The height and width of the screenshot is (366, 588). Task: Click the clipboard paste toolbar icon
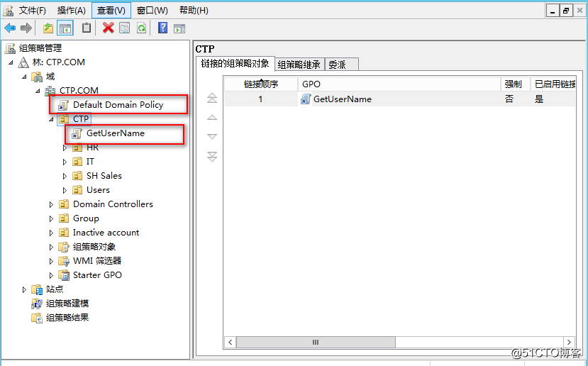tap(87, 28)
